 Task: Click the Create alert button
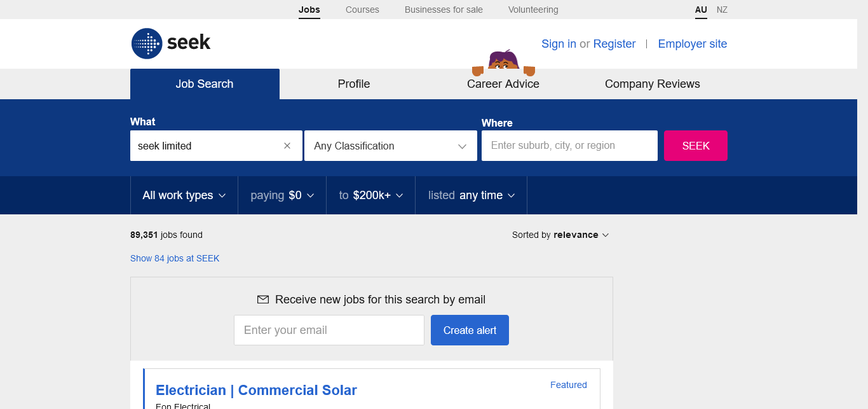coord(470,330)
